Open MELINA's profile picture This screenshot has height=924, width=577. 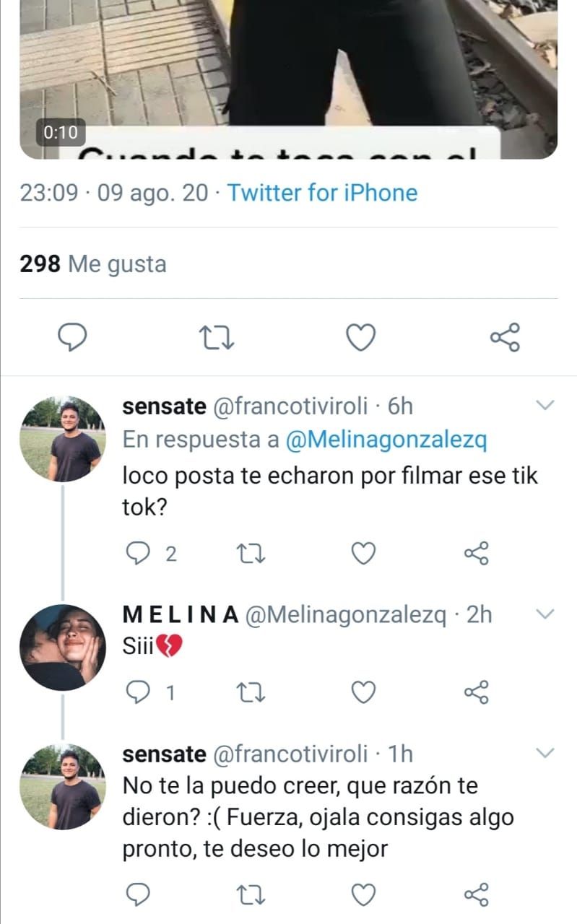[61, 647]
